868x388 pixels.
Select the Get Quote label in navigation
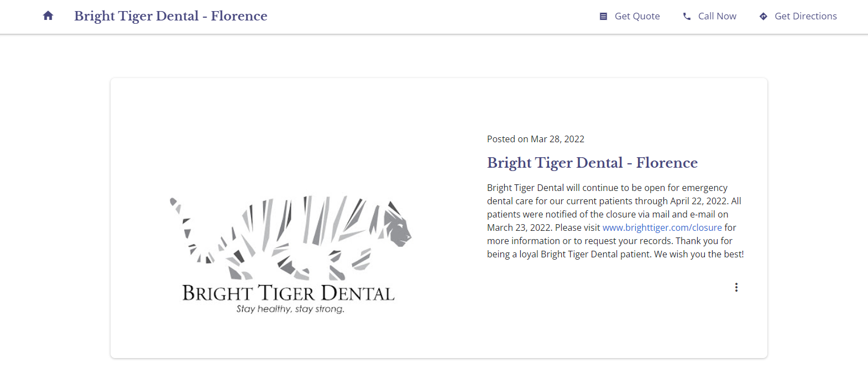[637, 17]
